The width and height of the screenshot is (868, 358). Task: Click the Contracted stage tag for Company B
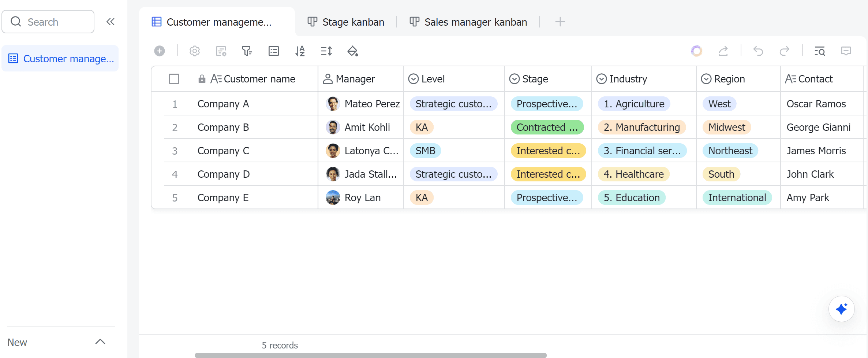coord(547,127)
